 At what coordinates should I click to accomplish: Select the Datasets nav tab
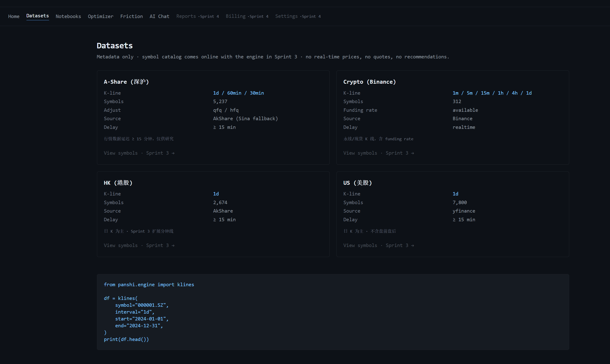tap(38, 16)
